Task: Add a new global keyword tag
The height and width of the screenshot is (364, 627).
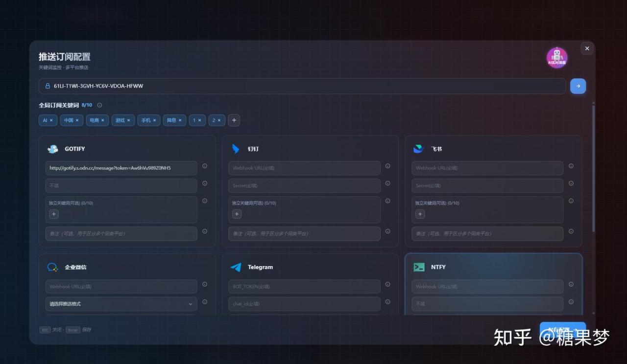Action: (x=234, y=120)
